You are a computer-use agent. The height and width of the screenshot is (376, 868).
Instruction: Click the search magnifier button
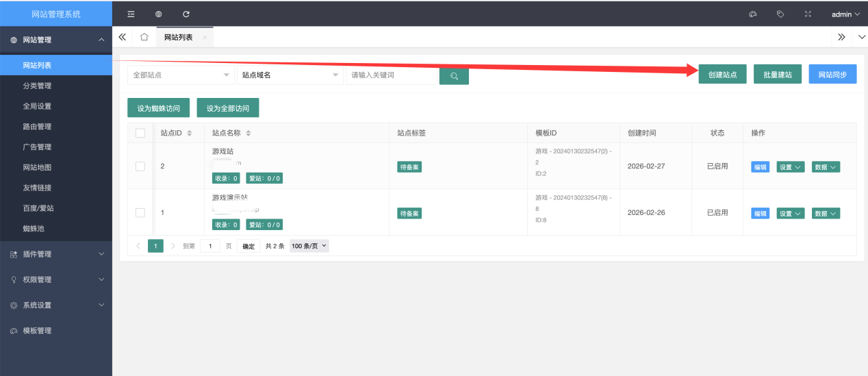point(454,75)
